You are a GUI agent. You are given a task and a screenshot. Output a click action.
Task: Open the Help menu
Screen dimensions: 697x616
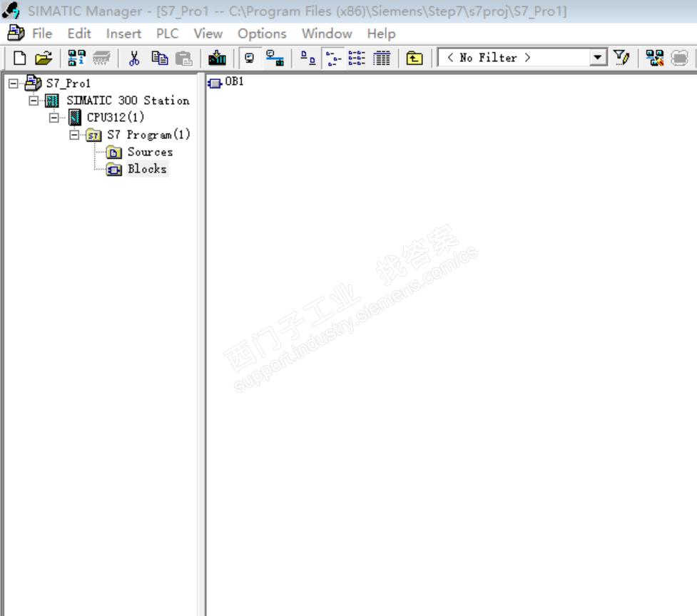pos(381,34)
